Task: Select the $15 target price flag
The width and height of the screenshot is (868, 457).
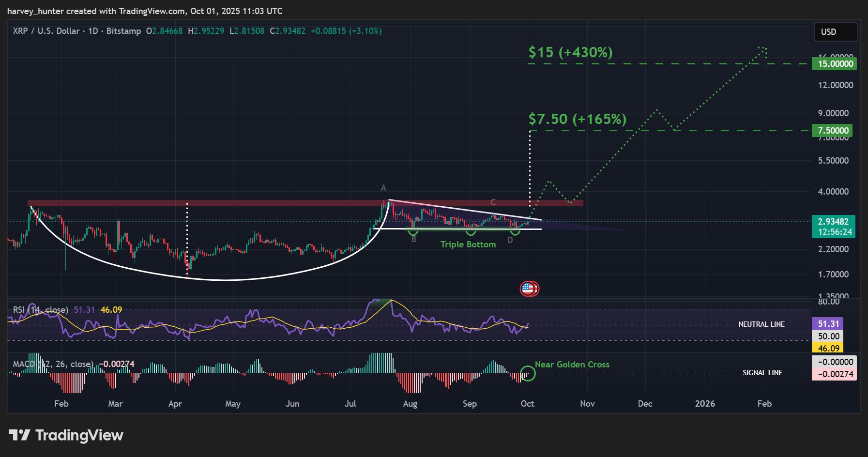Action: coord(834,63)
